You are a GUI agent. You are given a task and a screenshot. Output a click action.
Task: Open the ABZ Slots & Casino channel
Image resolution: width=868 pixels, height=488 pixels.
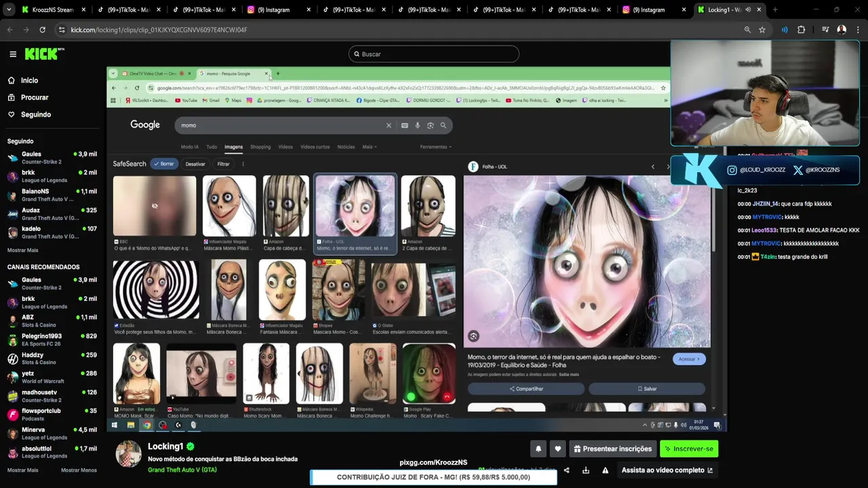pos(52,321)
